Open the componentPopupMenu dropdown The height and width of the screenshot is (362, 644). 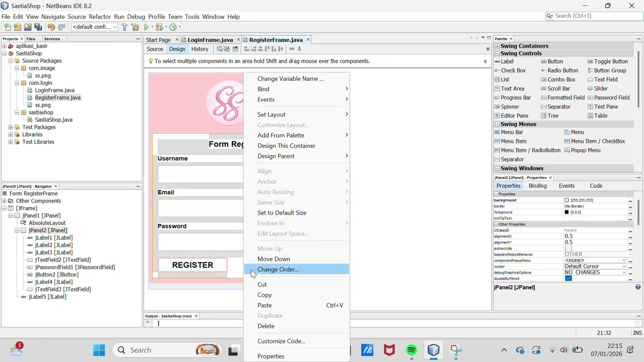pos(624,260)
